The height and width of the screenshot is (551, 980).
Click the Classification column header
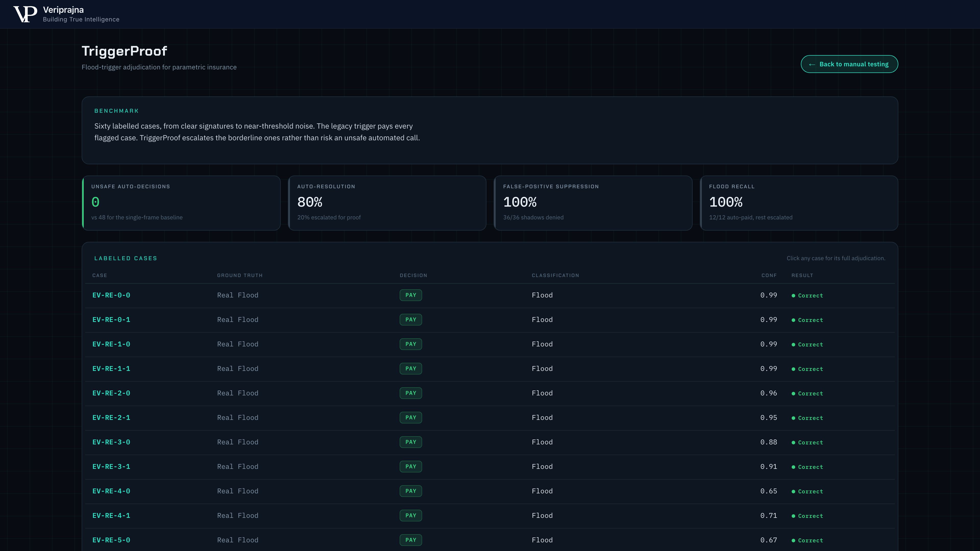point(555,275)
